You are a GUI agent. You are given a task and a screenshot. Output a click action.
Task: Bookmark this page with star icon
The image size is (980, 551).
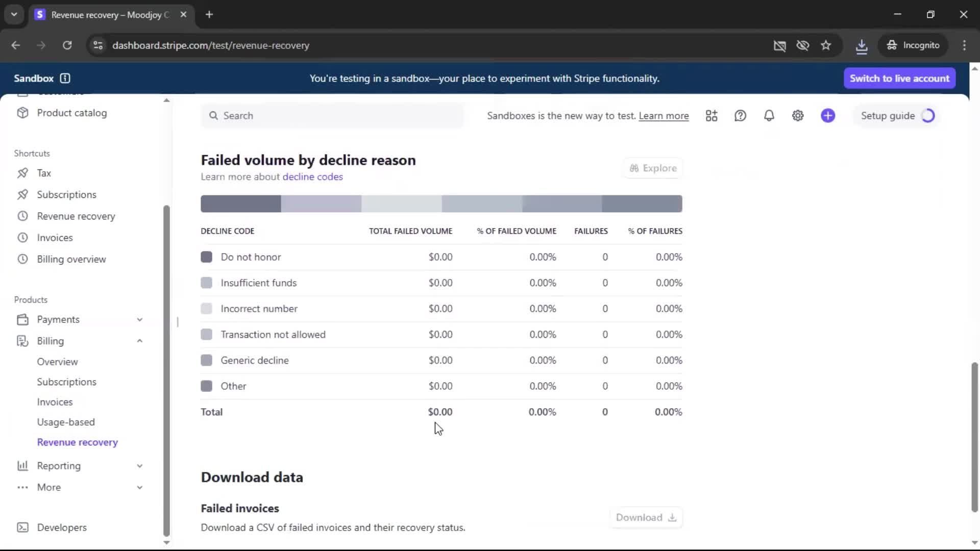826,45
